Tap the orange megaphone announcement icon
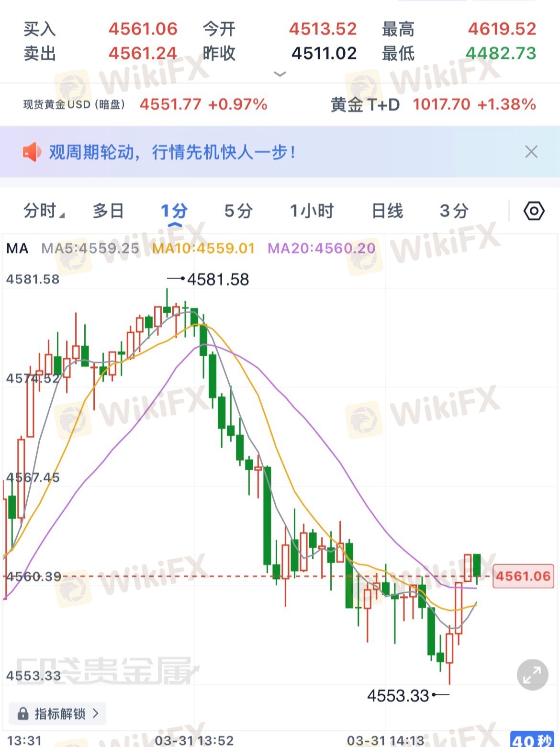 tap(32, 152)
